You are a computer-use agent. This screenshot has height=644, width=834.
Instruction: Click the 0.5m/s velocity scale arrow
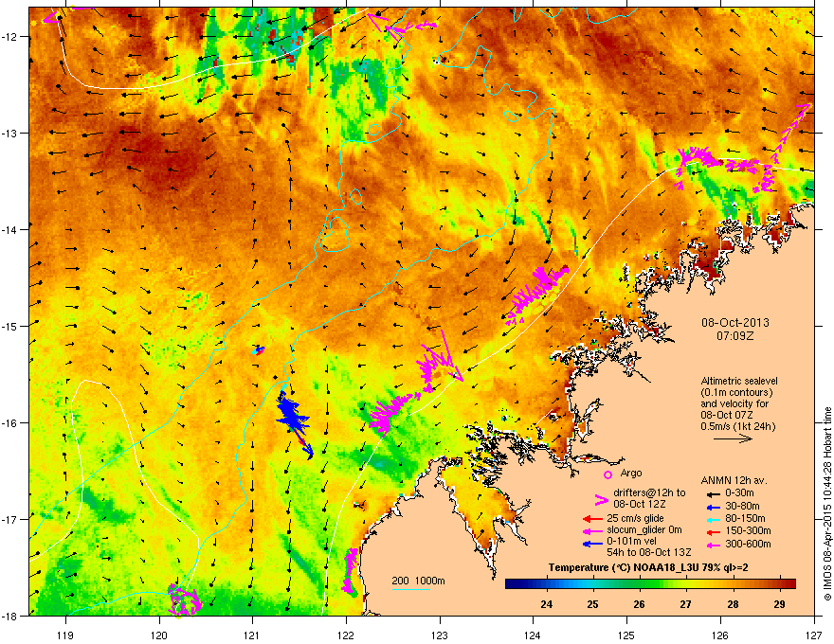point(734,438)
